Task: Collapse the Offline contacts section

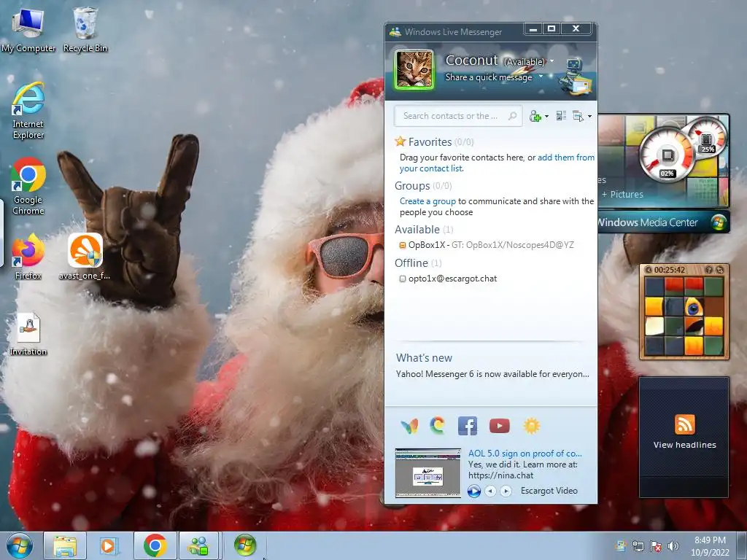Action: pyautogui.click(x=418, y=262)
